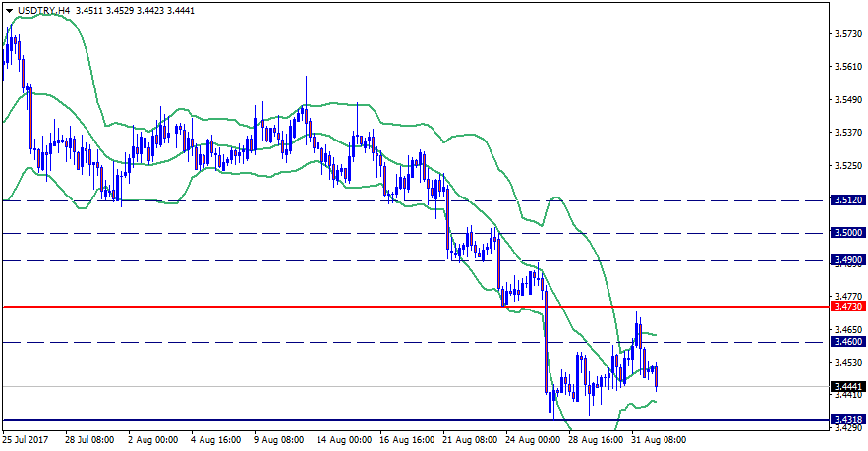Click the 3.5490 tick on price axis
This screenshot has height=451, width=868.
point(846,99)
